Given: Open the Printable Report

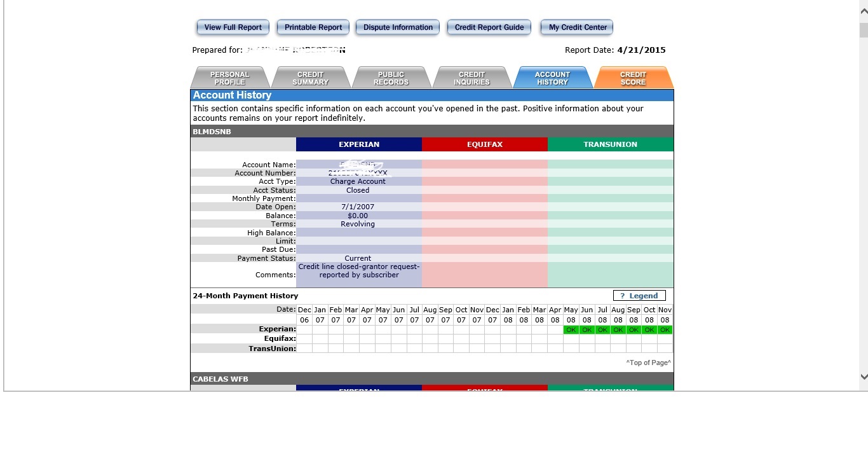Looking at the screenshot, I should (x=313, y=27).
